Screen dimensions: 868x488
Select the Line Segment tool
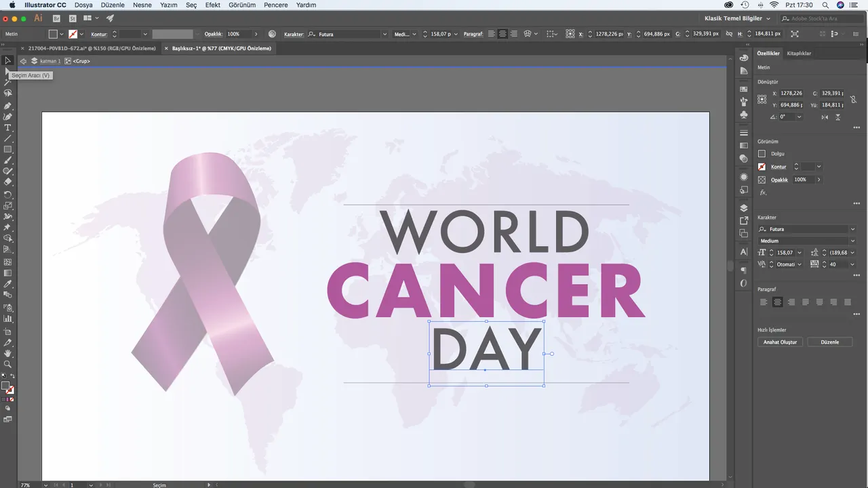pyautogui.click(x=8, y=138)
